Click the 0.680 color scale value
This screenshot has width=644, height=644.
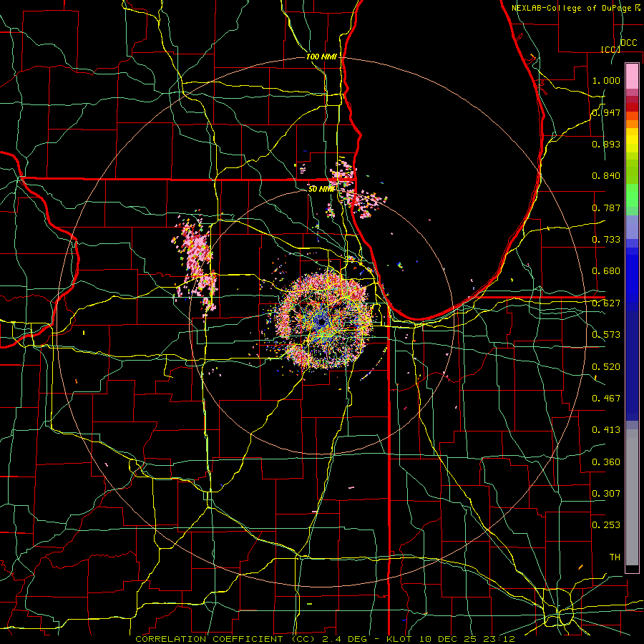click(606, 271)
